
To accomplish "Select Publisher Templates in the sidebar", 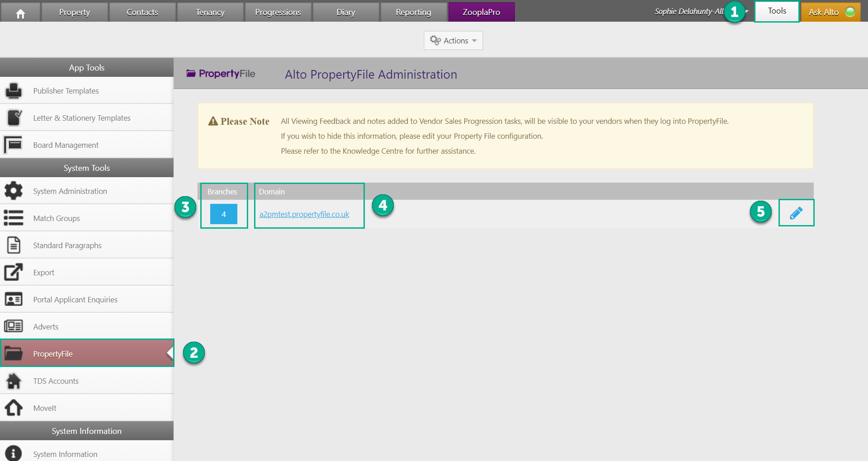I will pos(87,91).
